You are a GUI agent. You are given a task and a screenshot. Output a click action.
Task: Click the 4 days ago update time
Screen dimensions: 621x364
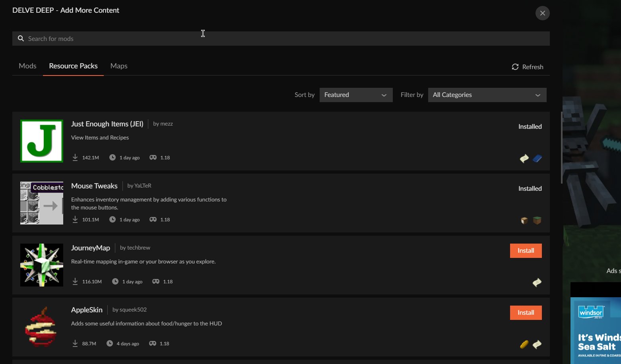[128, 344]
